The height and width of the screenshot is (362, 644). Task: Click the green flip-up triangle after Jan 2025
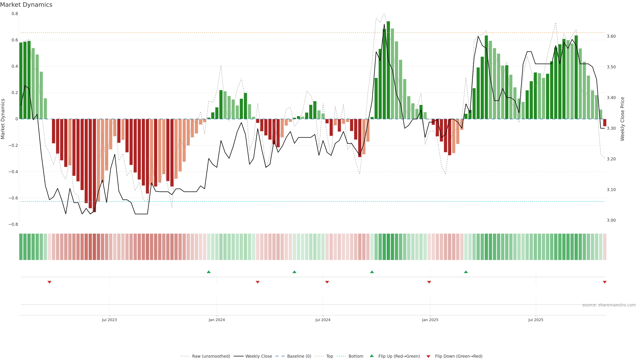coord(466,272)
